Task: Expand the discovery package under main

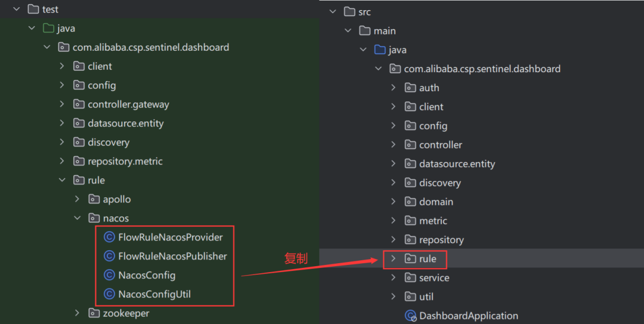Action: click(x=394, y=182)
